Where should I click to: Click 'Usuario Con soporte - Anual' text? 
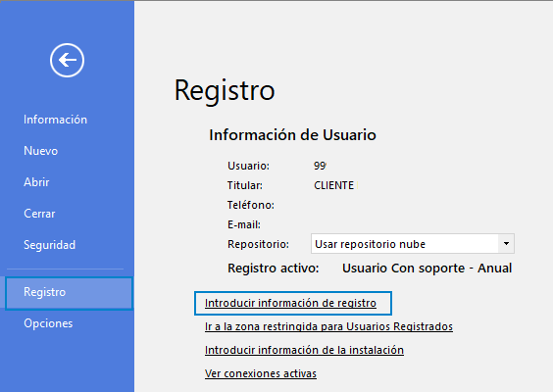pyautogui.click(x=427, y=269)
